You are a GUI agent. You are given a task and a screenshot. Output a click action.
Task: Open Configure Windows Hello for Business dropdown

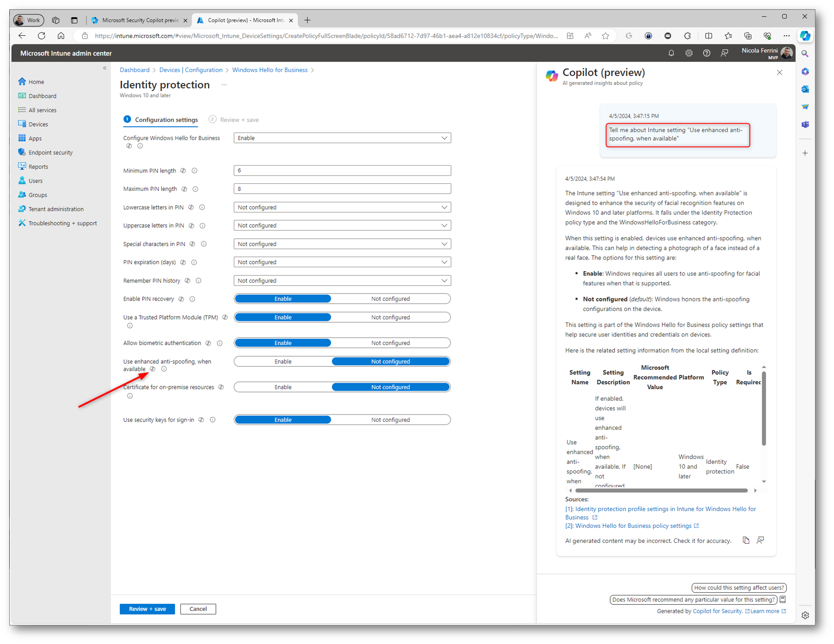[342, 138]
